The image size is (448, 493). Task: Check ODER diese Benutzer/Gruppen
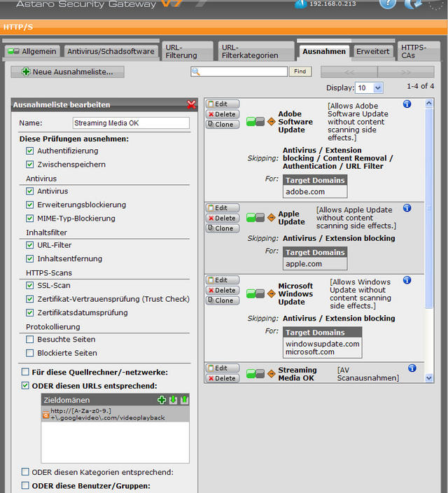coord(25,485)
